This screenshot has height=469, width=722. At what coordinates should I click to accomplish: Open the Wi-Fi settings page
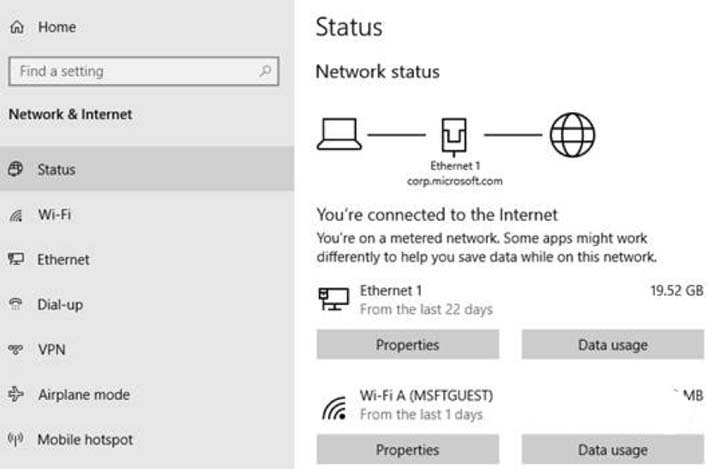54,215
